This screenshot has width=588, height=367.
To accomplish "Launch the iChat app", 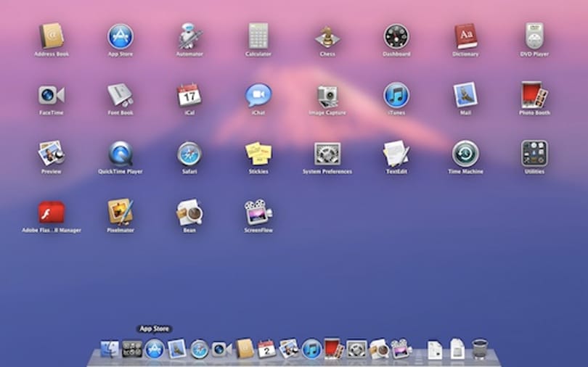I will pyautogui.click(x=258, y=95).
